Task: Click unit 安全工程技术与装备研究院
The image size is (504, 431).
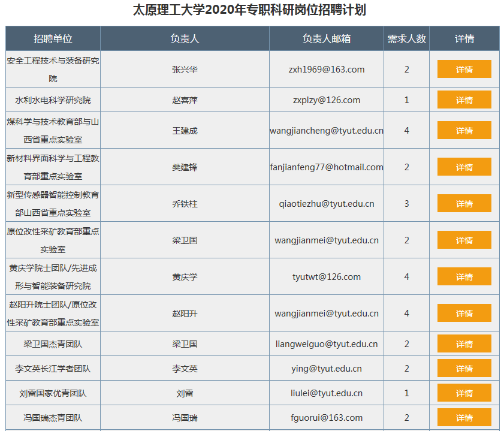Action: 53,70
